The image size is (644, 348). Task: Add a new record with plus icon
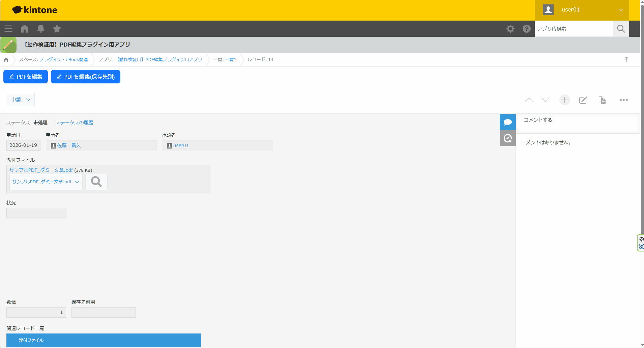click(x=564, y=100)
